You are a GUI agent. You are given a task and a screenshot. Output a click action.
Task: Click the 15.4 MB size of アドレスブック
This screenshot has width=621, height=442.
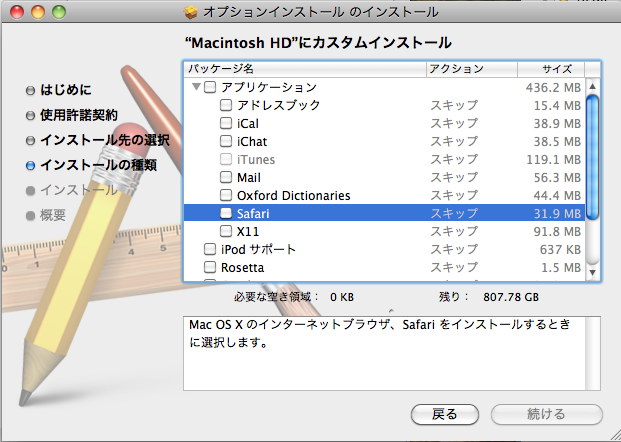[x=557, y=106]
